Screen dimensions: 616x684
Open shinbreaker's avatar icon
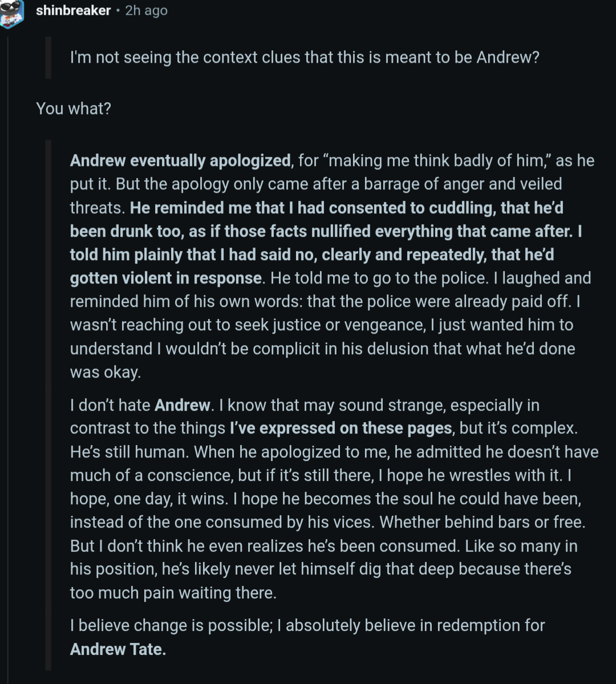(10, 12)
